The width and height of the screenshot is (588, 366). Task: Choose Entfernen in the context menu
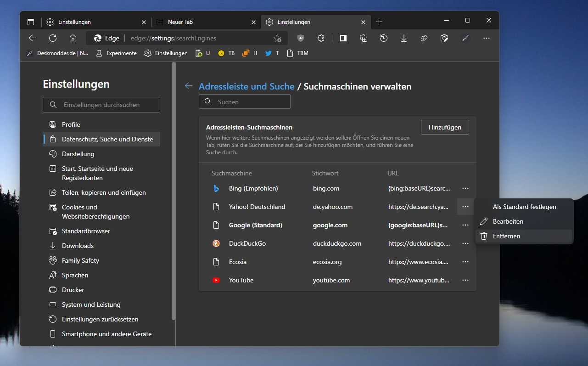524,236
